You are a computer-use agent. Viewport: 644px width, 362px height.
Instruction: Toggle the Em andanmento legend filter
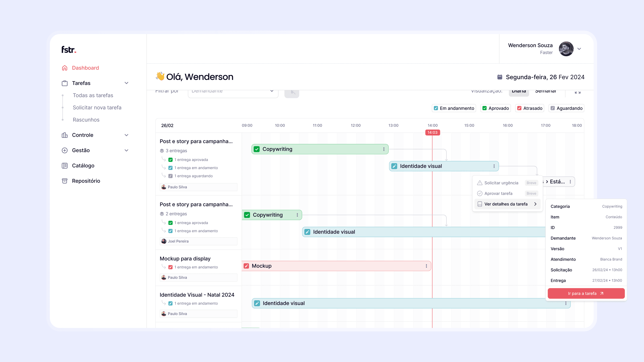point(454,108)
